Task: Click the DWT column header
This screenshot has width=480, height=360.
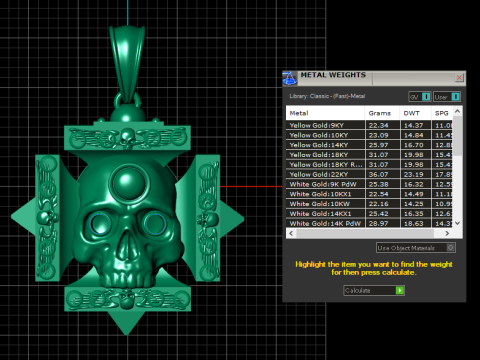Action: click(415, 113)
